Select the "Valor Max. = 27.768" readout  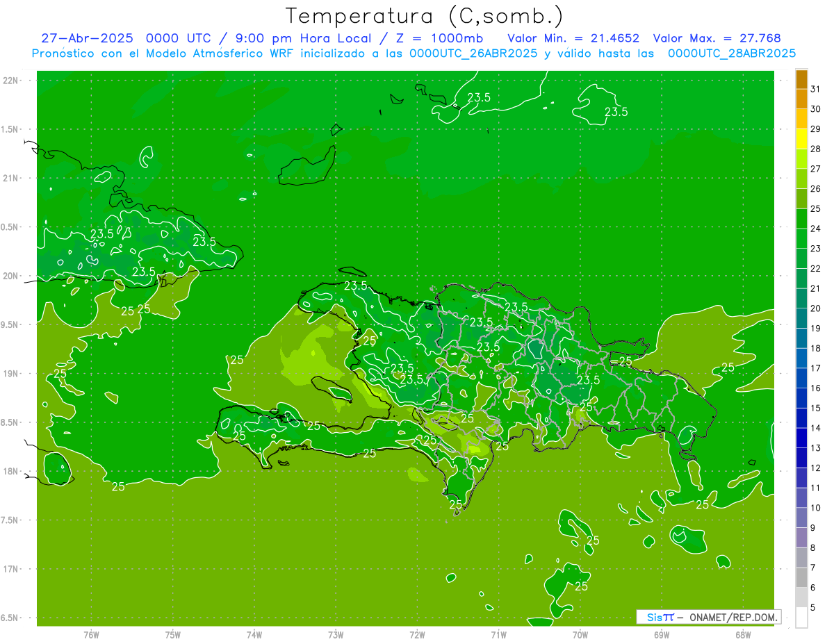point(717,38)
